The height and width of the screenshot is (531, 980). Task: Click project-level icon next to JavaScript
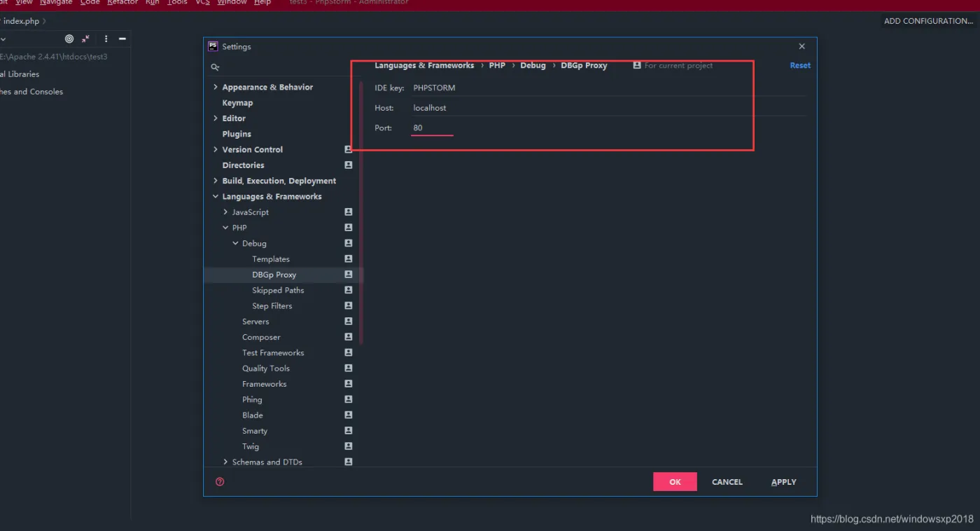(x=349, y=212)
